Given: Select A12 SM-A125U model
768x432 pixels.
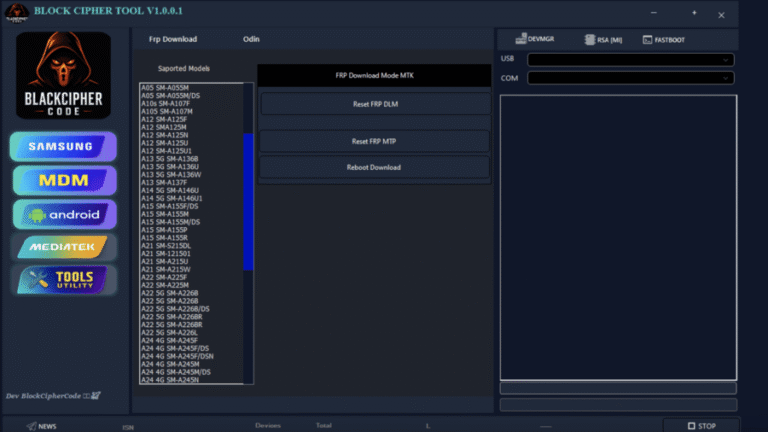Looking at the screenshot, I should tap(165, 143).
